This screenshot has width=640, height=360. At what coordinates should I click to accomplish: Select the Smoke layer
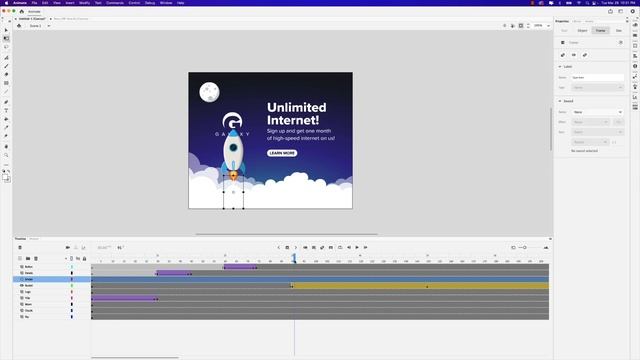click(x=52, y=279)
